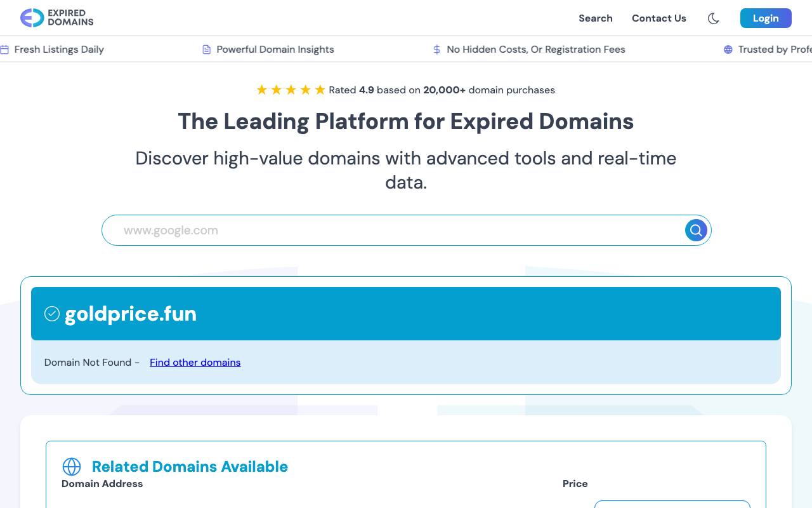Follow the Find other domains link
The image size is (812, 508).
point(195,363)
